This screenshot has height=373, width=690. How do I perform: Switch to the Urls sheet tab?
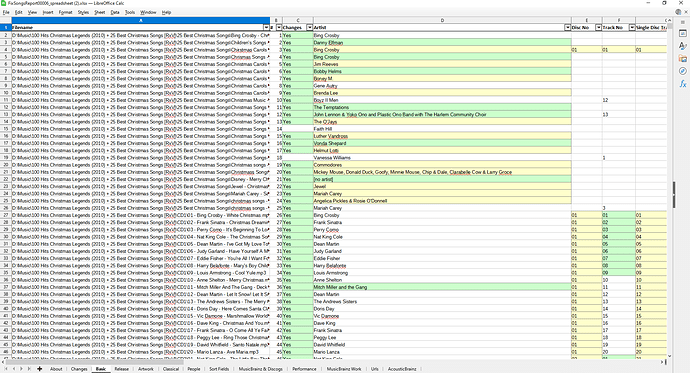(374, 369)
